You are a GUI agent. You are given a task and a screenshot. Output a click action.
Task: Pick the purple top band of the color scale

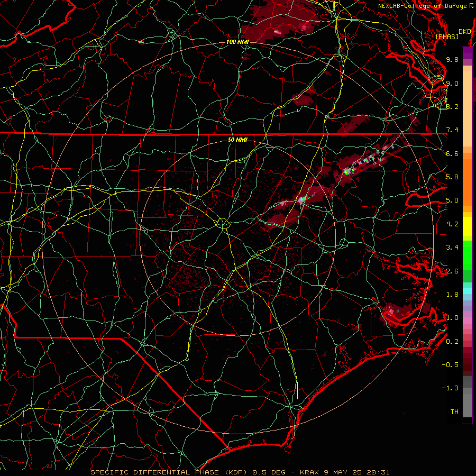[467, 53]
